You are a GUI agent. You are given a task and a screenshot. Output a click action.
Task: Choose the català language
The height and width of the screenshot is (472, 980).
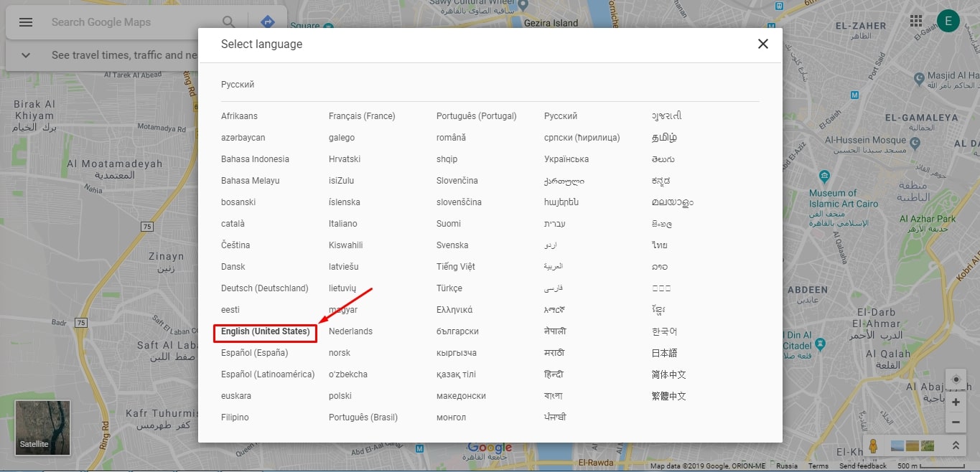(233, 224)
